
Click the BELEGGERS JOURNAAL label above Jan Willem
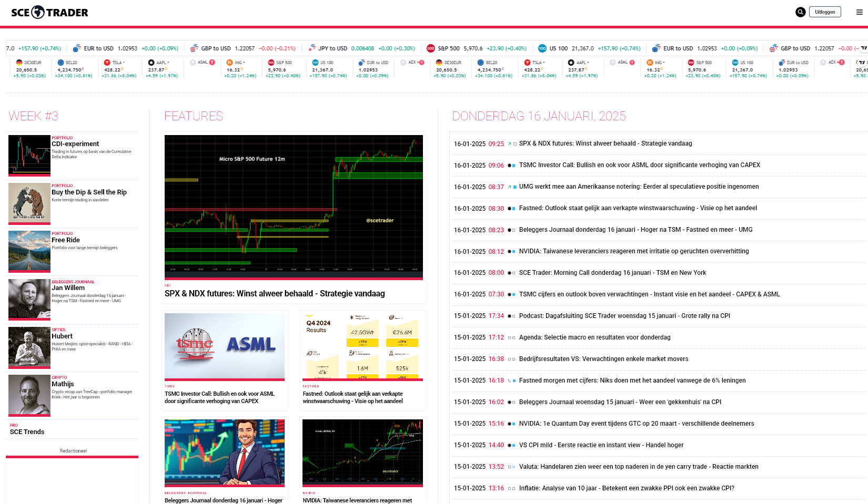73,282
